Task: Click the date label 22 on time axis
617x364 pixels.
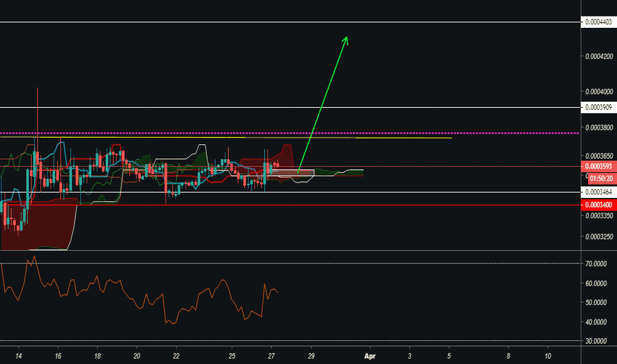Action: coord(176,356)
